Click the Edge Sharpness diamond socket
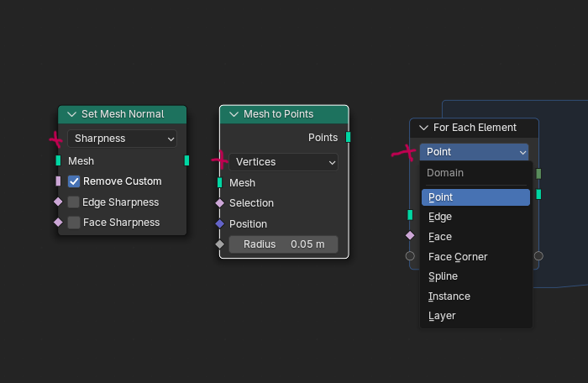 58,202
